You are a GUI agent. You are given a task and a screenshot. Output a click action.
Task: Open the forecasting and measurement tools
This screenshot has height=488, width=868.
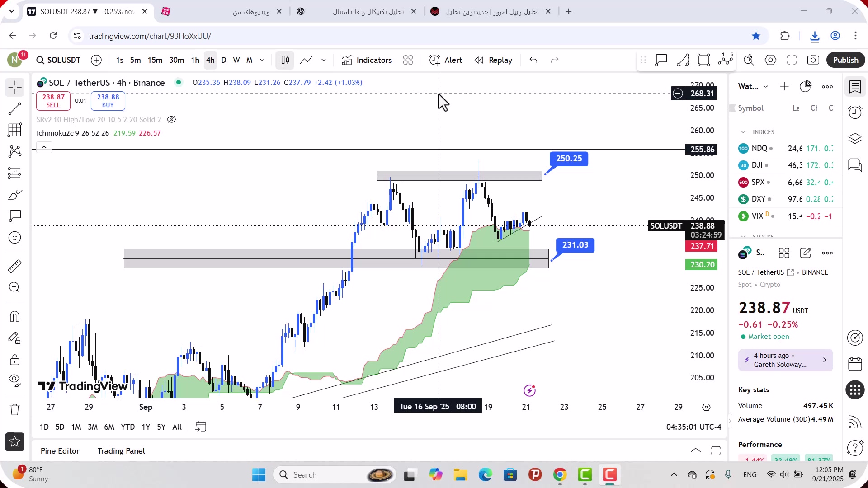[15, 173]
